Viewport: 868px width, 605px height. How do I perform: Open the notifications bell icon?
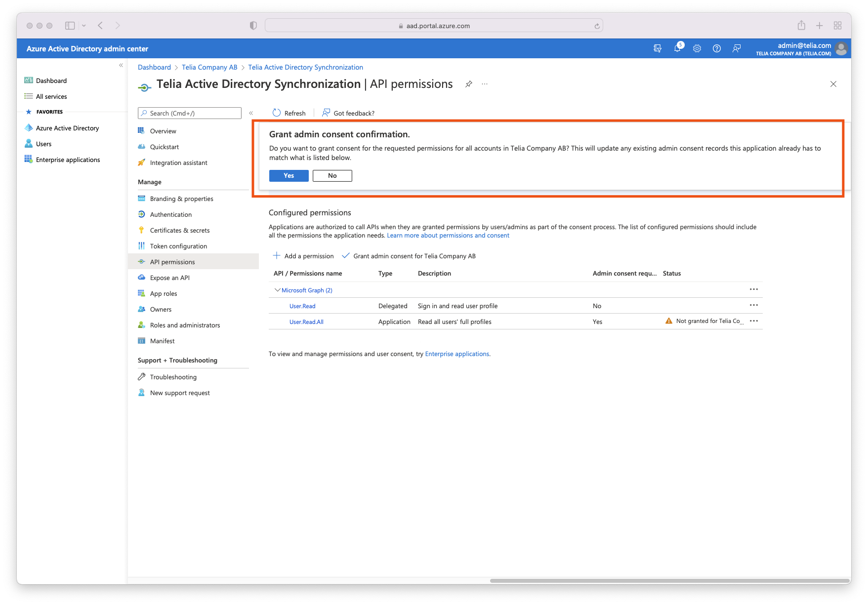tap(677, 48)
